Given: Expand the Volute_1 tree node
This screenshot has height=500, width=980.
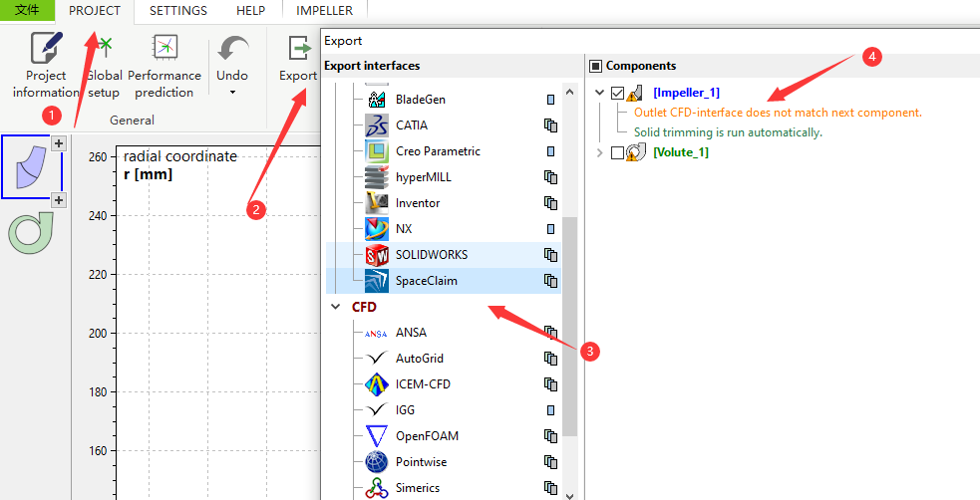Looking at the screenshot, I should point(599,152).
